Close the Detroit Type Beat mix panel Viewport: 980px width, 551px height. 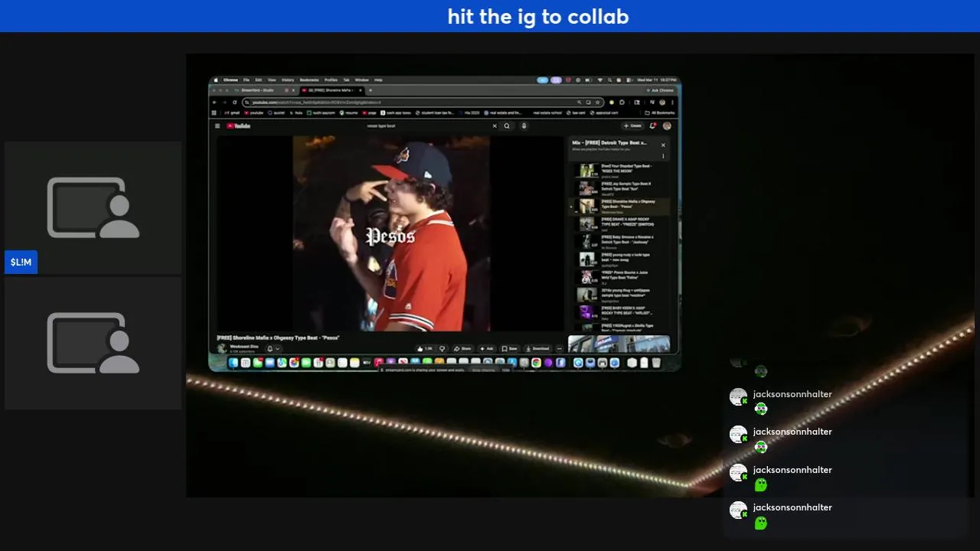[x=663, y=145]
